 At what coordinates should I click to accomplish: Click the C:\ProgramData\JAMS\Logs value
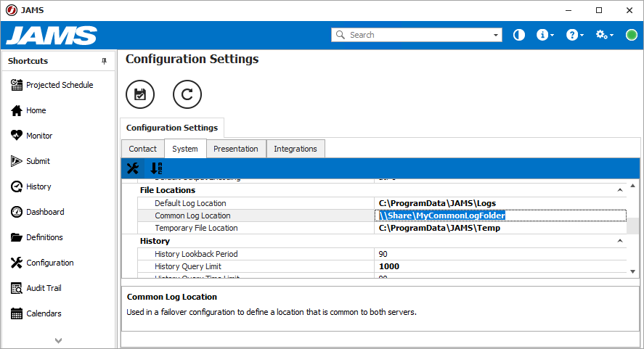[x=437, y=203]
